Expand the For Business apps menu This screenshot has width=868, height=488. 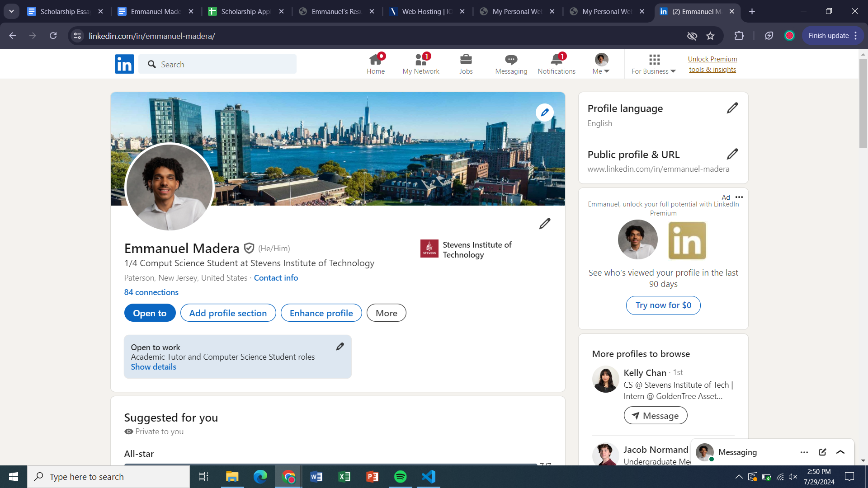click(x=654, y=64)
